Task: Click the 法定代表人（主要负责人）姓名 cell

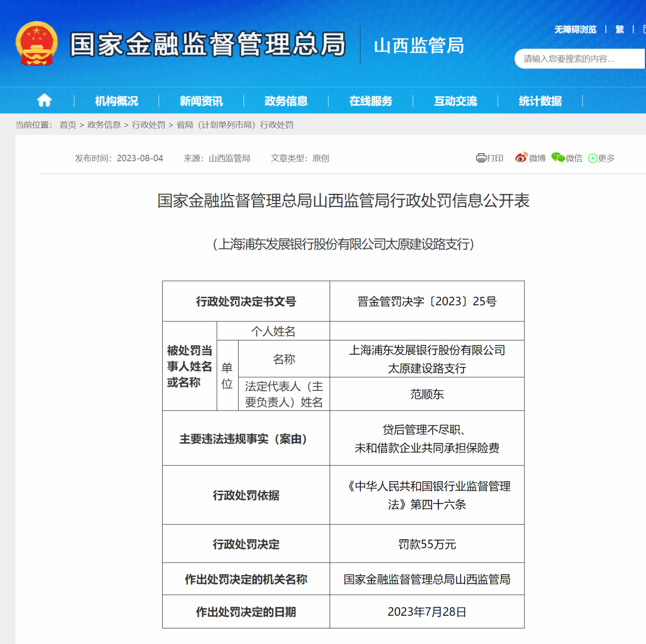Action: pyautogui.click(x=284, y=394)
